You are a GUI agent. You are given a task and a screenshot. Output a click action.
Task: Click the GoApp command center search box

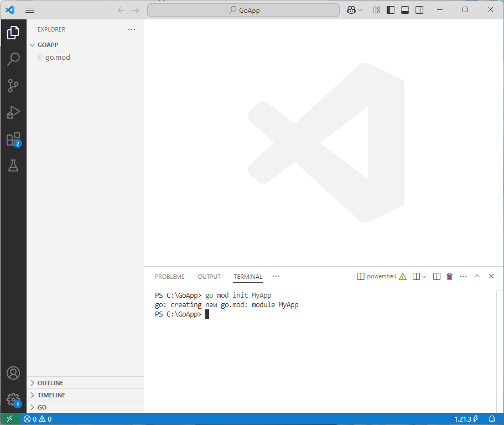pos(243,11)
